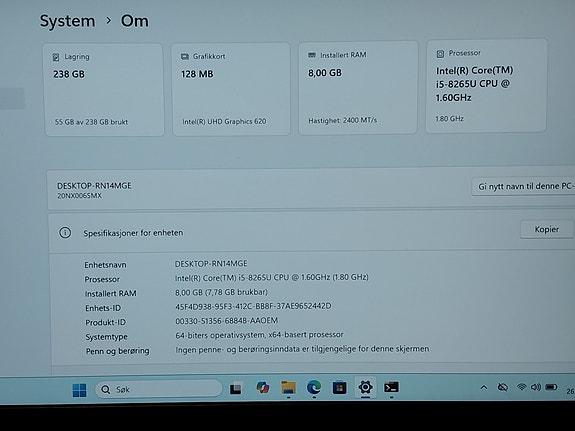Click the Om page title
This screenshot has width=575, height=431.
(x=135, y=21)
